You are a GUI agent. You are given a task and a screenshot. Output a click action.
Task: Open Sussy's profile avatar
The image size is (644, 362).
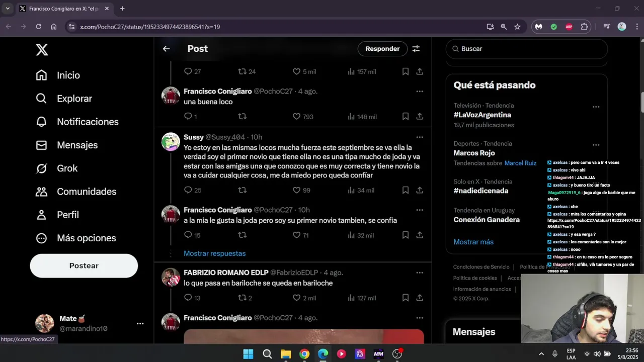point(171,142)
